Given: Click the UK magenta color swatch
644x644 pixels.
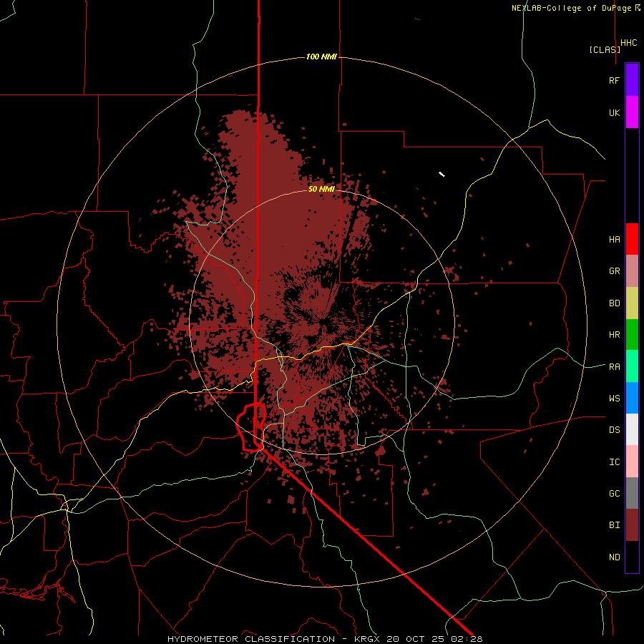Looking at the screenshot, I should 632,112.
